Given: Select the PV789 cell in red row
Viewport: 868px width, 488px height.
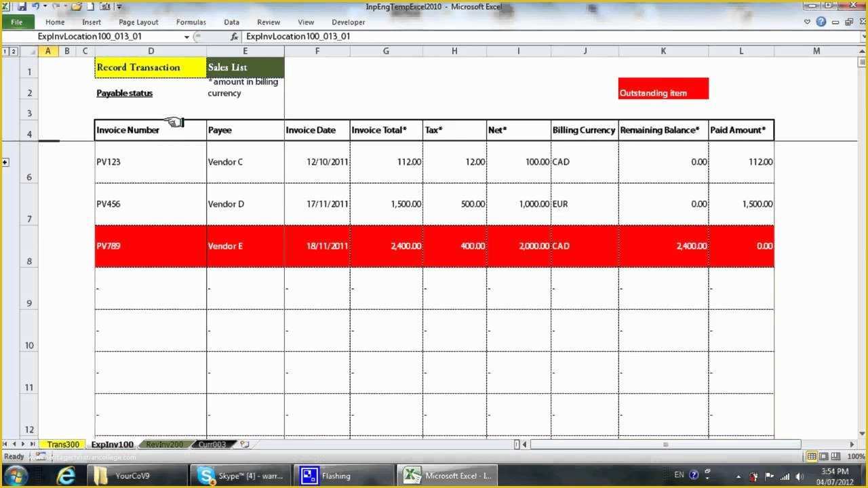Looking at the screenshot, I should click(x=151, y=246).
